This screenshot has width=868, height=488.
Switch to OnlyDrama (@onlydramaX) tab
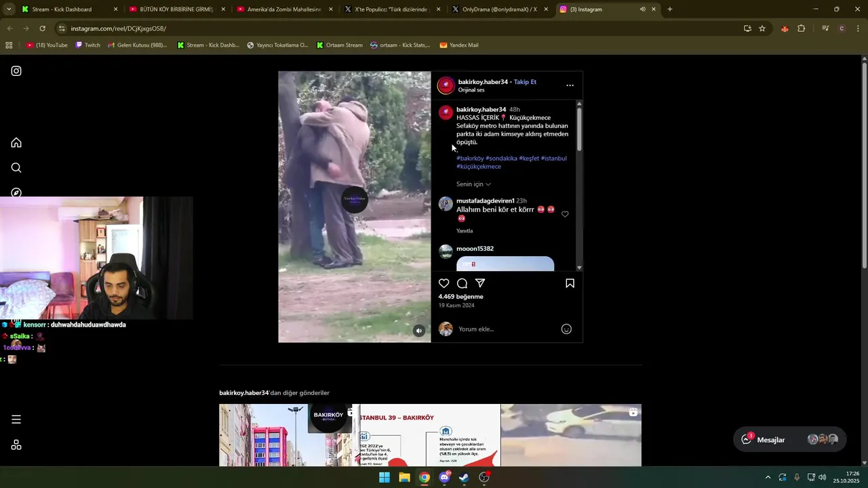point(500,9)
